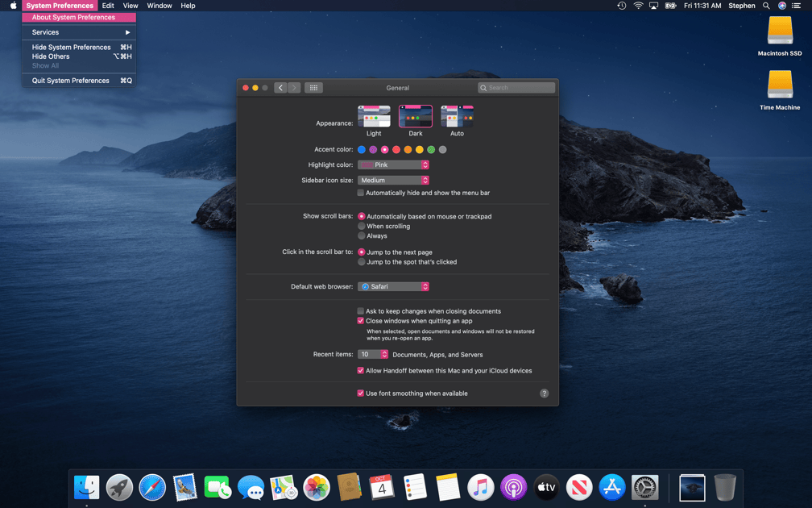
Task: Uncheck Close windows when quitting an app
Action: tap(360, 321)
